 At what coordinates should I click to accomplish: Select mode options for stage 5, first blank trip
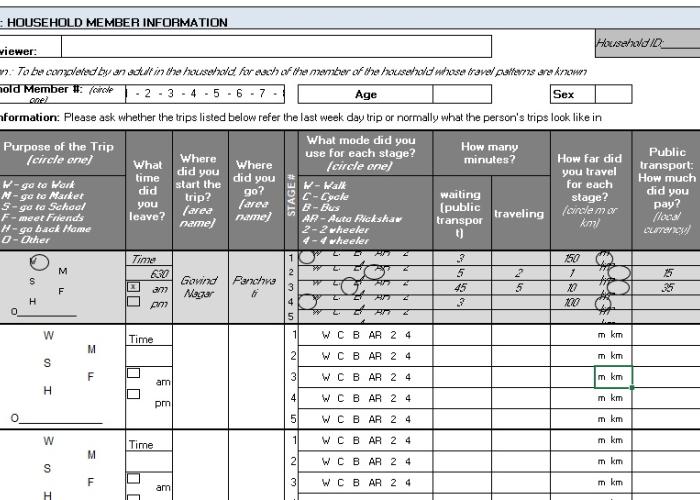pos(365,419)
